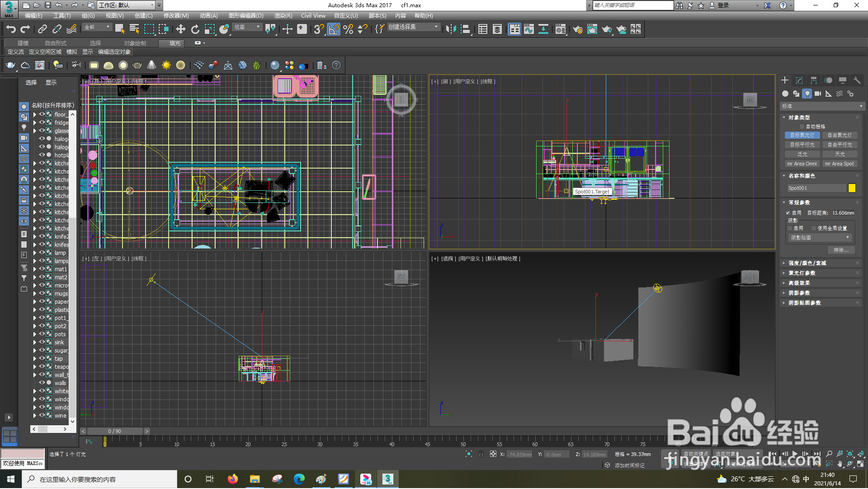The image size is (868, 489).
Task: Select the Select and Rotate tool
Action: [195, 29]
